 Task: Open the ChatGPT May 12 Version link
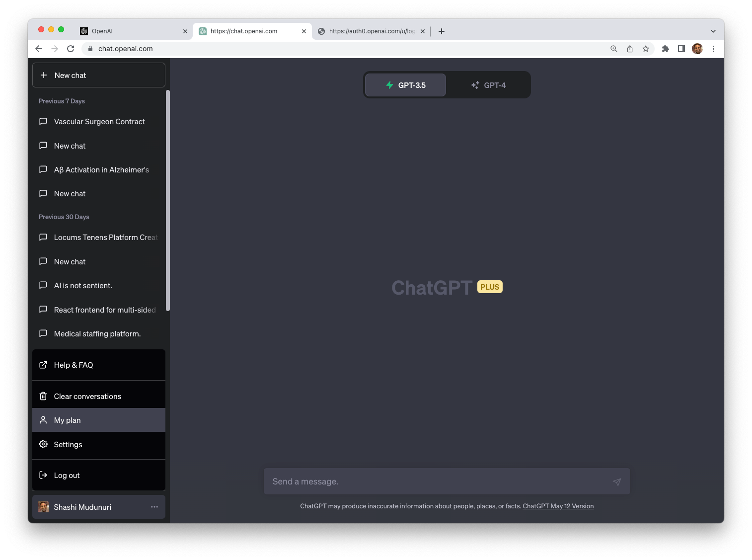[558, 506]
